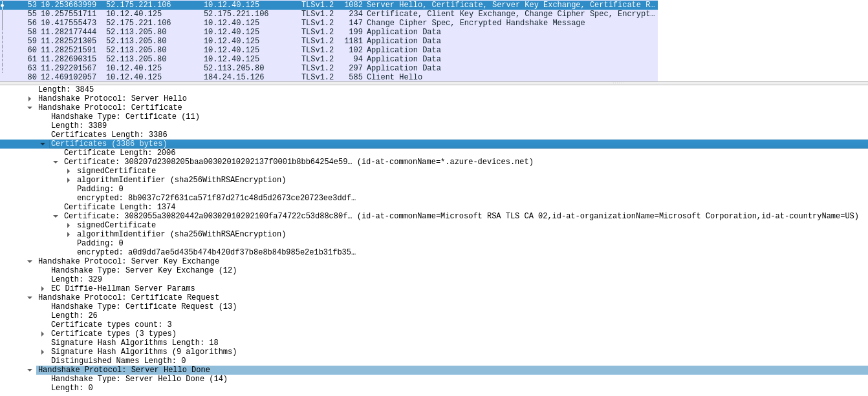Expand Handshake Protocol: Server Hello
The width and height of the screenshot is (868, 396).
[30, 99]
